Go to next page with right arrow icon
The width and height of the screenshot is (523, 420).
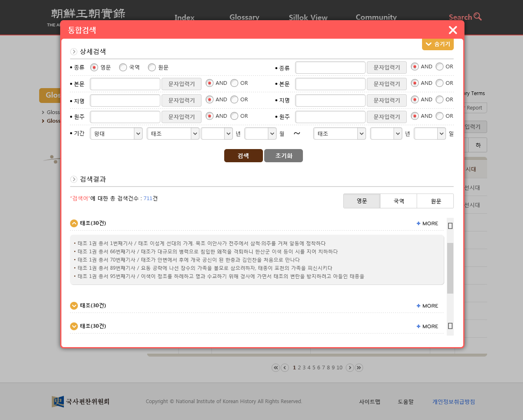[350, 368]
